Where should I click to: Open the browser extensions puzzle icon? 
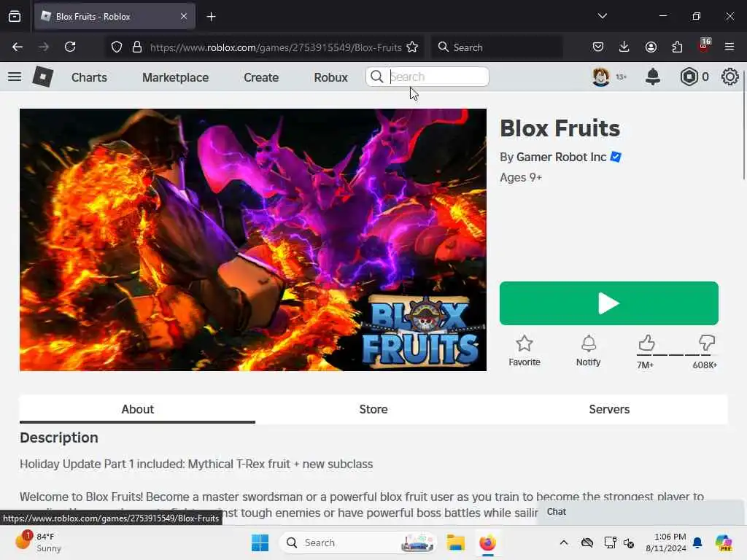click(x=677, y=47)
